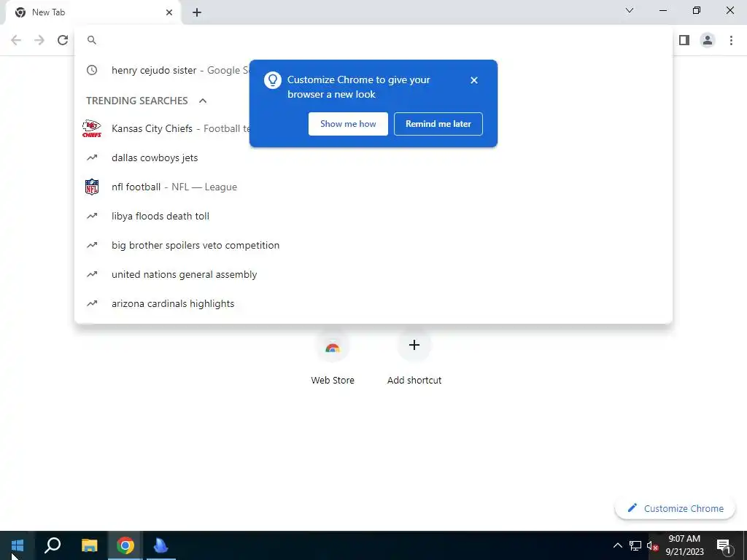Open Windows taskbar search
Screen dimensions: 747x560
coord(53,545)
